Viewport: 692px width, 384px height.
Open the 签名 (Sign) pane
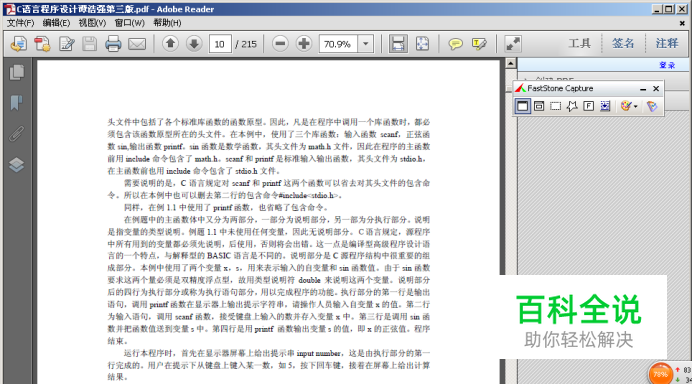[x=623, y=43]
